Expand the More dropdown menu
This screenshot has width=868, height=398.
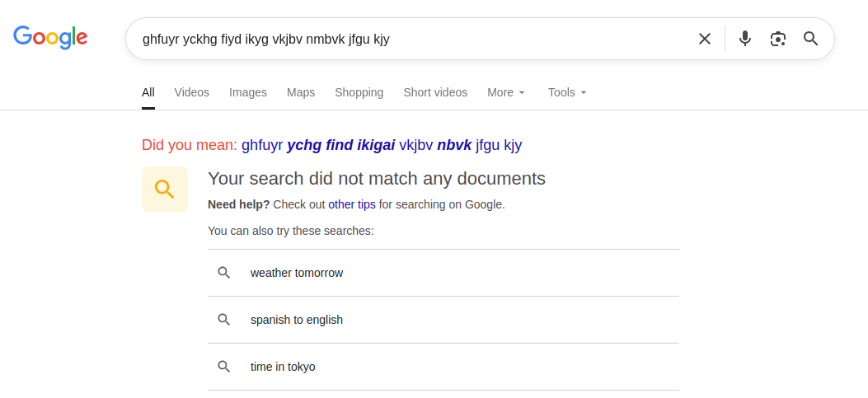click(x=506, y=92)
